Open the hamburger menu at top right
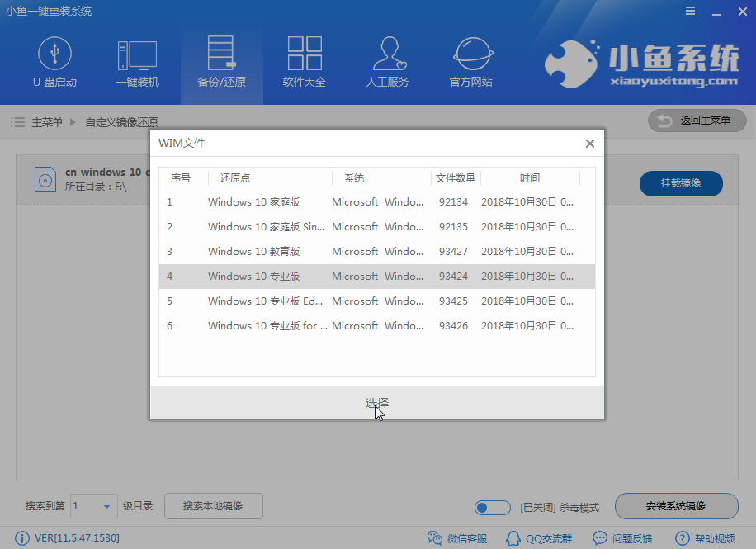Viewport: 756px width, 549px height. pyautogui.click(x=691, y=12)
